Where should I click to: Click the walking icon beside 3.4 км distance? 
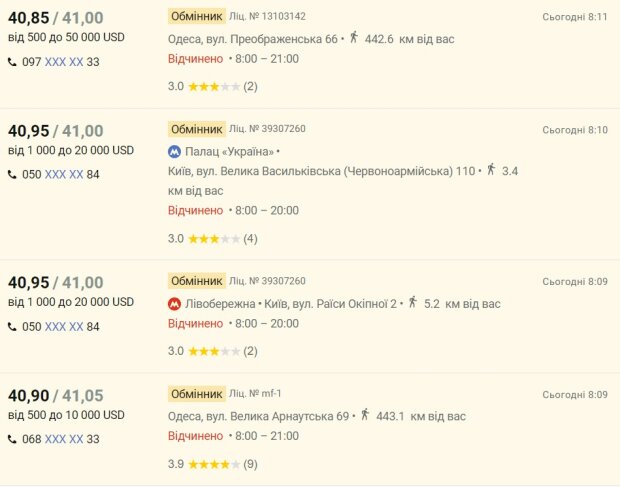click(490, 170)
